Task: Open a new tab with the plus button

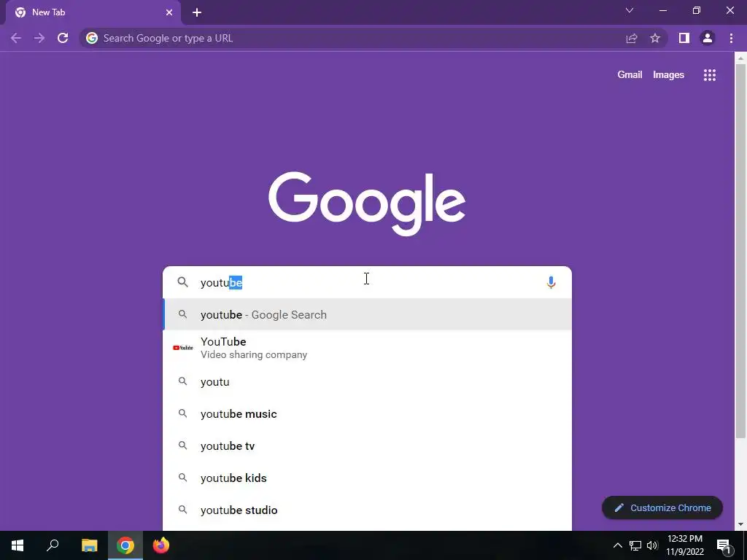Action: click(197, 12)
